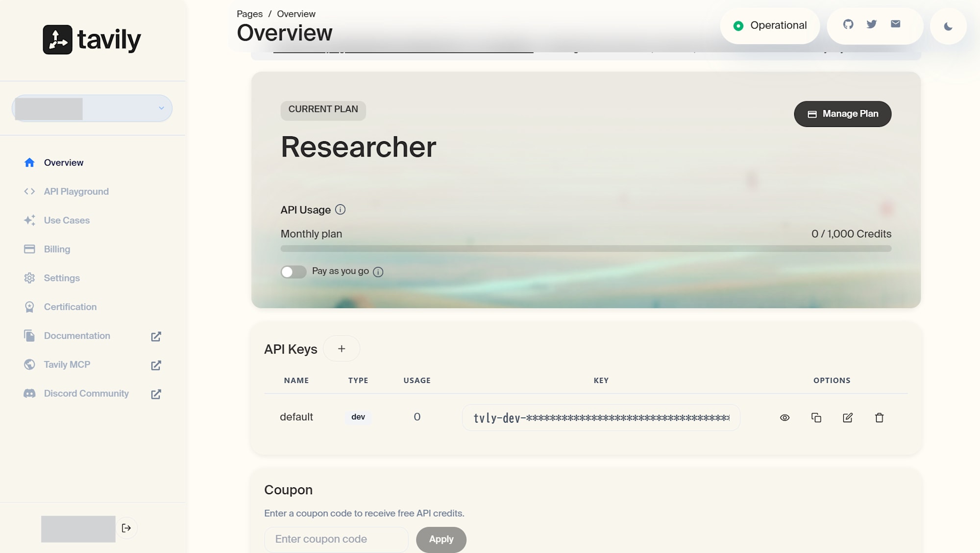Viewport: 980px width, 553px height.
Task: Open the GitHub link icon
Action: tap(848, 24)
